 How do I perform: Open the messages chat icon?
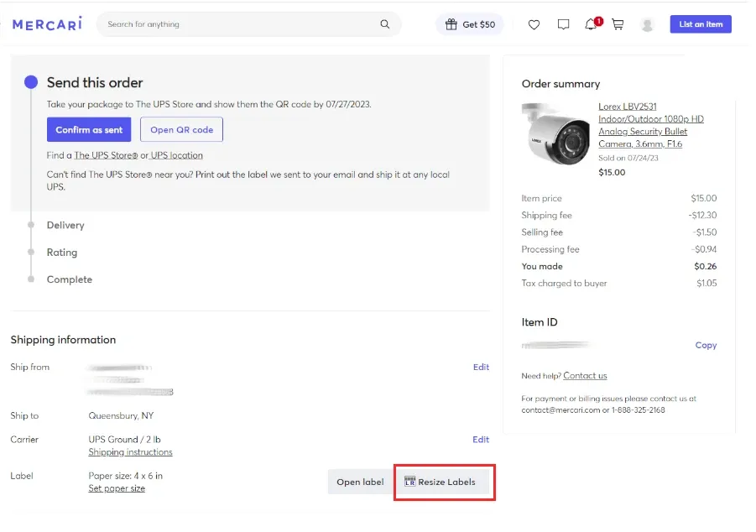pos(563,24)
